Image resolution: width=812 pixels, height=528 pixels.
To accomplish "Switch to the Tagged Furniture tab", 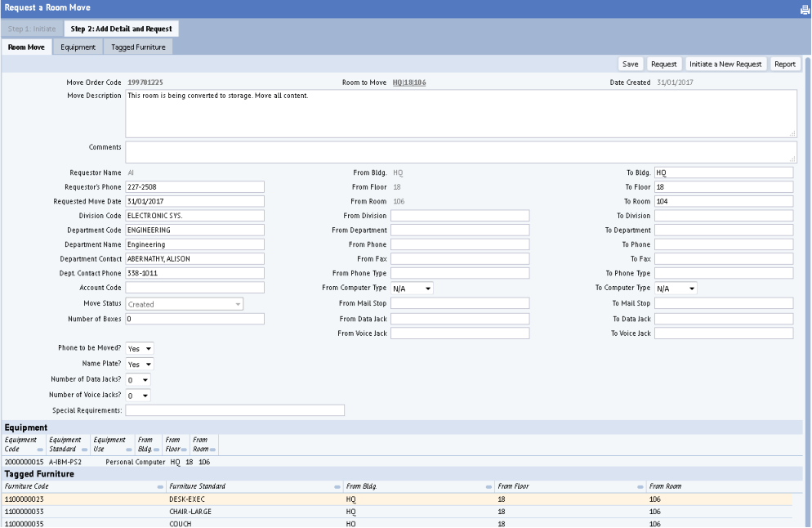I will pos(138,47).
